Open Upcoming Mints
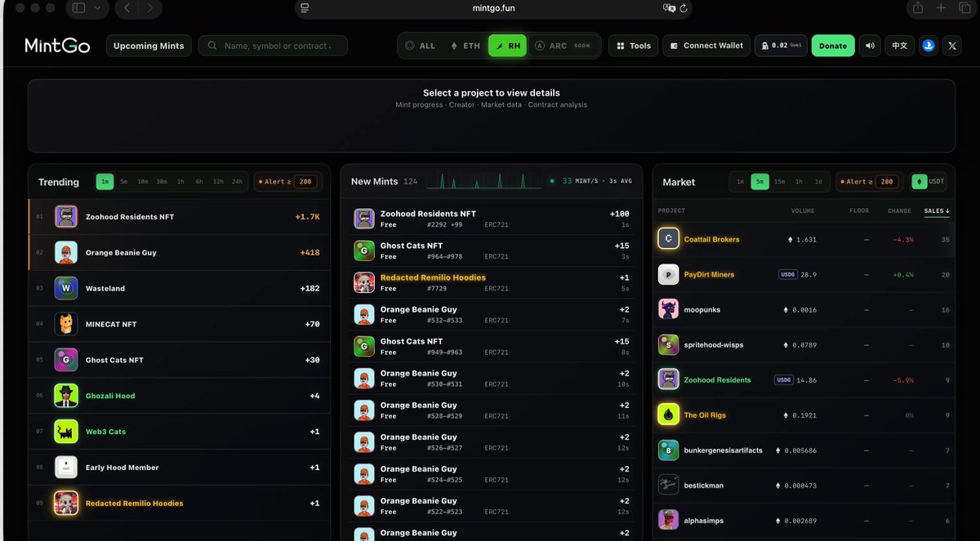Screen dimensions: 980x541 point(149,46)
